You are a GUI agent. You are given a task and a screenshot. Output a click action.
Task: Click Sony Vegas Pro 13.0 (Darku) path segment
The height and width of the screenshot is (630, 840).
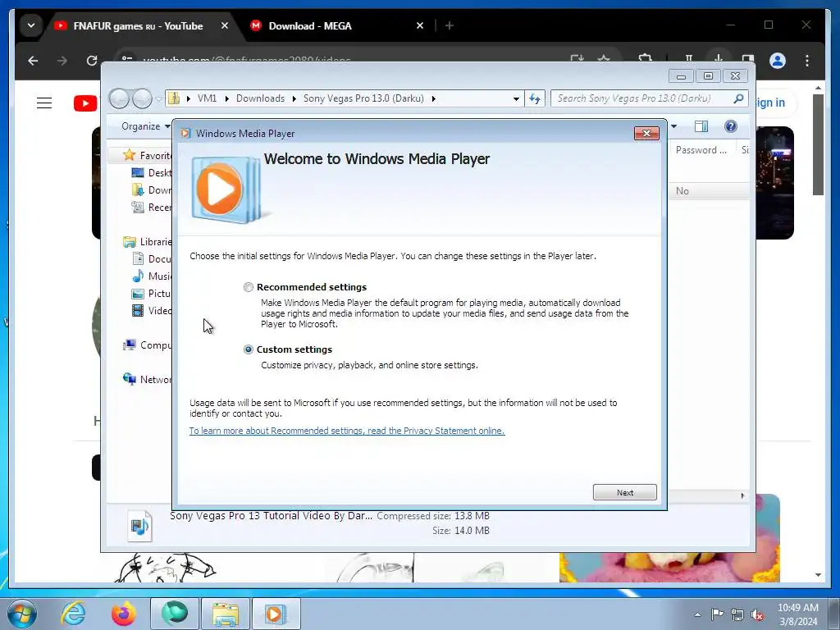click(x=363, y=98)
